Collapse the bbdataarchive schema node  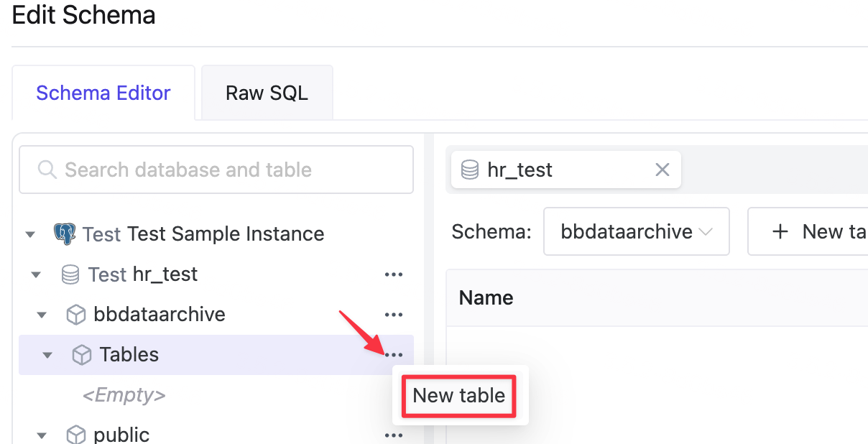(42, 315)
